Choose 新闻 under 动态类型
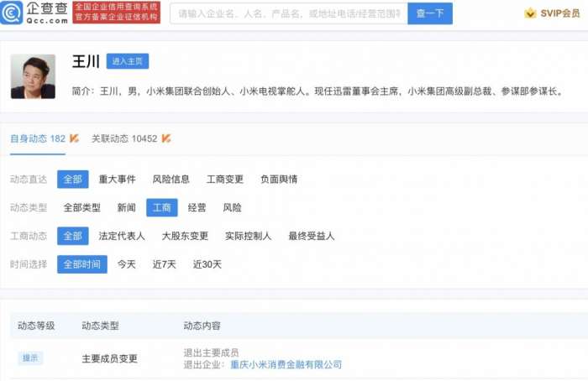The image size is (588, 381). (126, 207)
